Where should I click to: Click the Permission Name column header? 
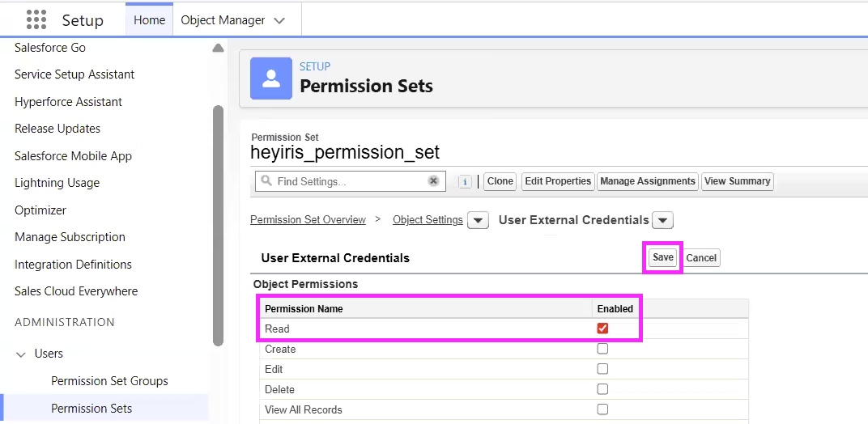pos(304,309)
